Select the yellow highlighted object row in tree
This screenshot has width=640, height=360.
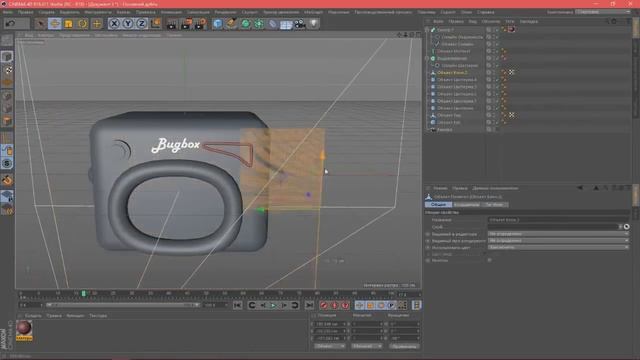click(x=452, y=73)
